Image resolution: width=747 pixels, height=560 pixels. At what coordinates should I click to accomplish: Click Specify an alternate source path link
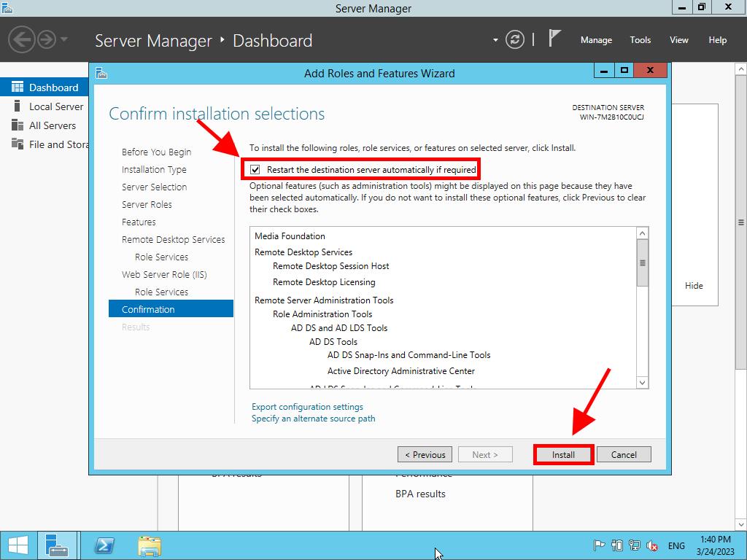314,419
